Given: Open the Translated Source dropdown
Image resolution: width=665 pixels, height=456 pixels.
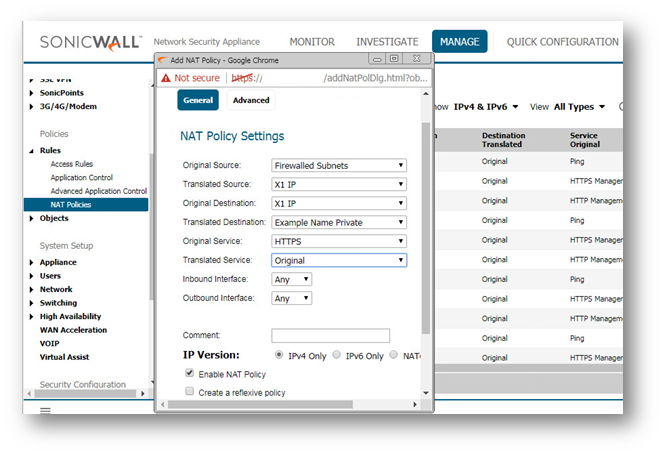Looking at the screenshot, I should click(339, 185).
